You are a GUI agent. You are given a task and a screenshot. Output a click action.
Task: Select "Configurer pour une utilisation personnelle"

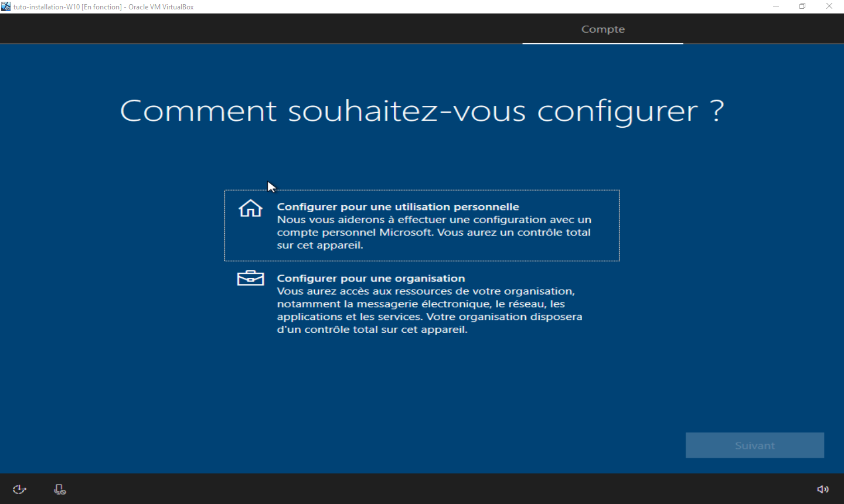[398, 207]
